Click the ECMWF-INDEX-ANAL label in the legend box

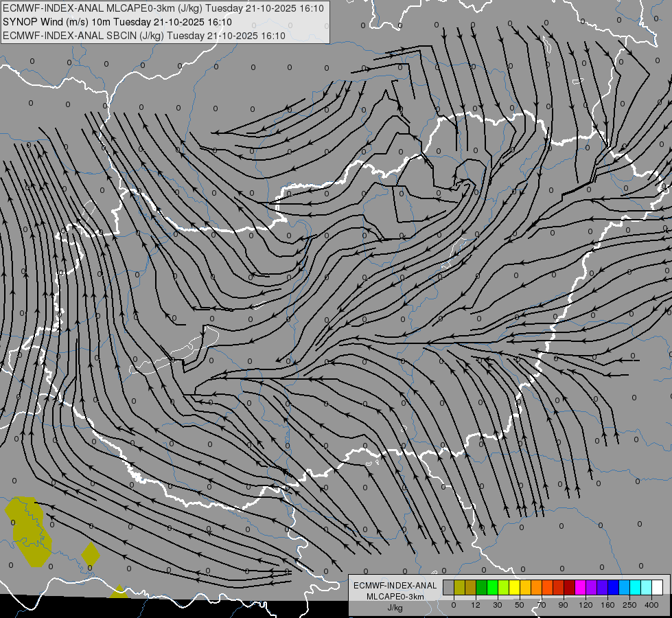[395, 586]
